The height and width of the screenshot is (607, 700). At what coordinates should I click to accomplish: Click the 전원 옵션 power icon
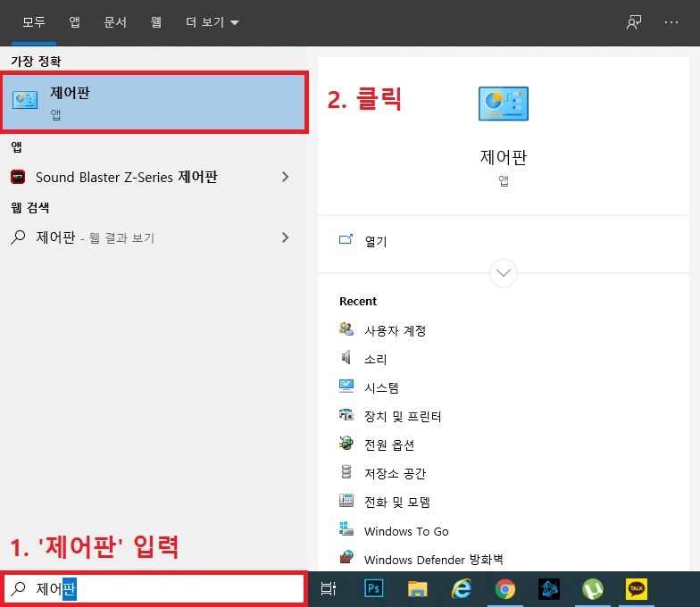(x=346, y=443)
